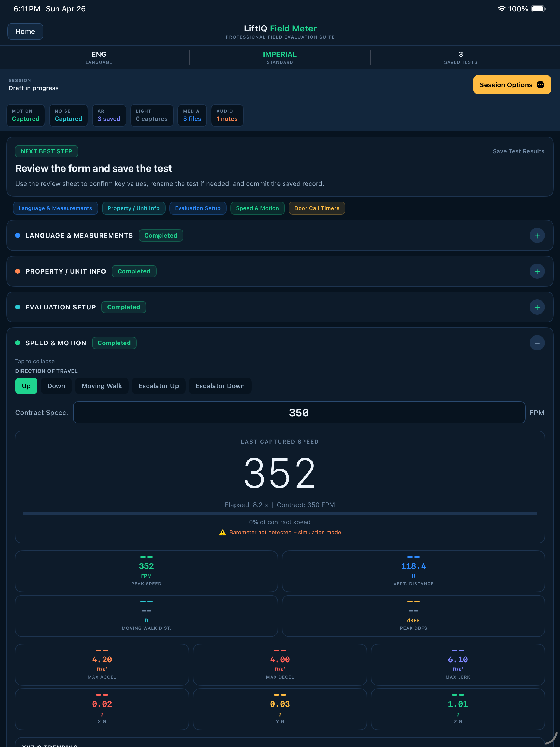Viewport: 560px width, 747px height.
Task: Tap the Moving Walk Dist. card
Action: pyautogui.click(x=147, y=616)
